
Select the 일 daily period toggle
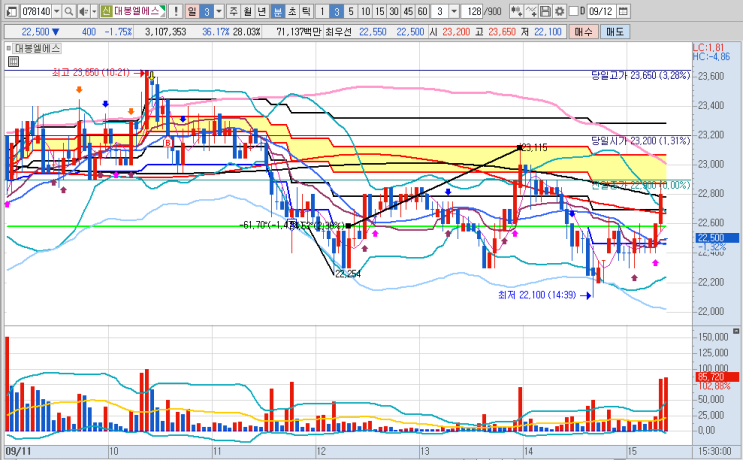[x=192, y=11]
